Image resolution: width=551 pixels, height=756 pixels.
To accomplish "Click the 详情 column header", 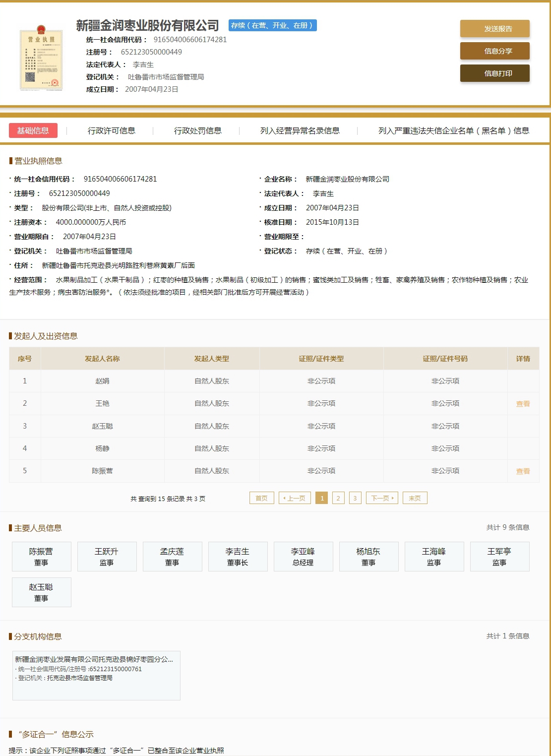I will 523,359.
